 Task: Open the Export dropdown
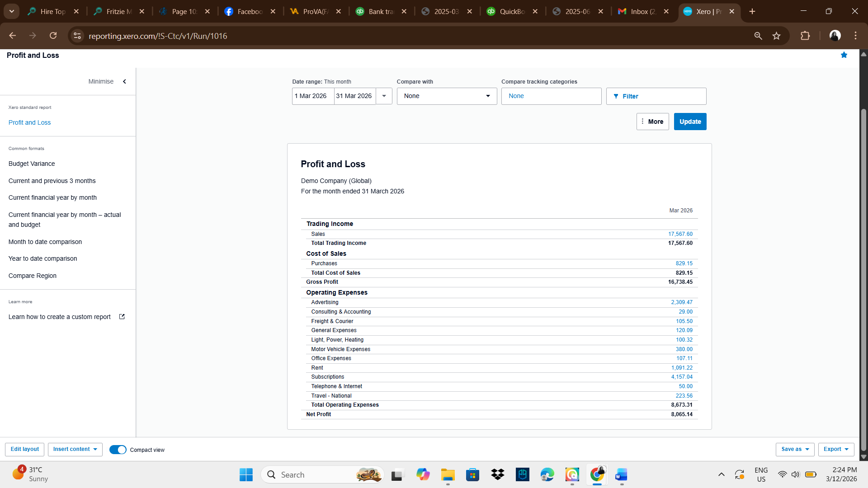coord(836,449)
